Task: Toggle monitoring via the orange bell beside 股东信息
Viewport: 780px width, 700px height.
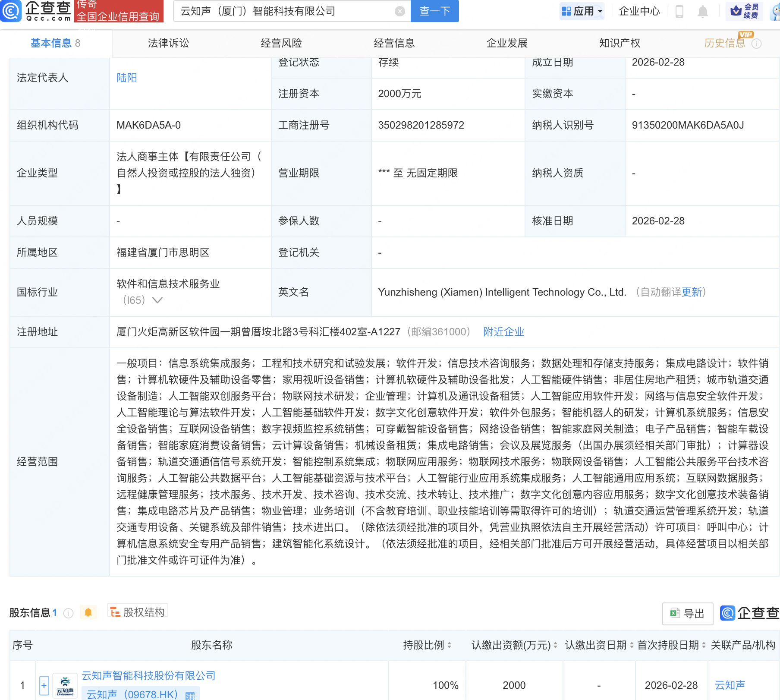Action: (88, 612)
